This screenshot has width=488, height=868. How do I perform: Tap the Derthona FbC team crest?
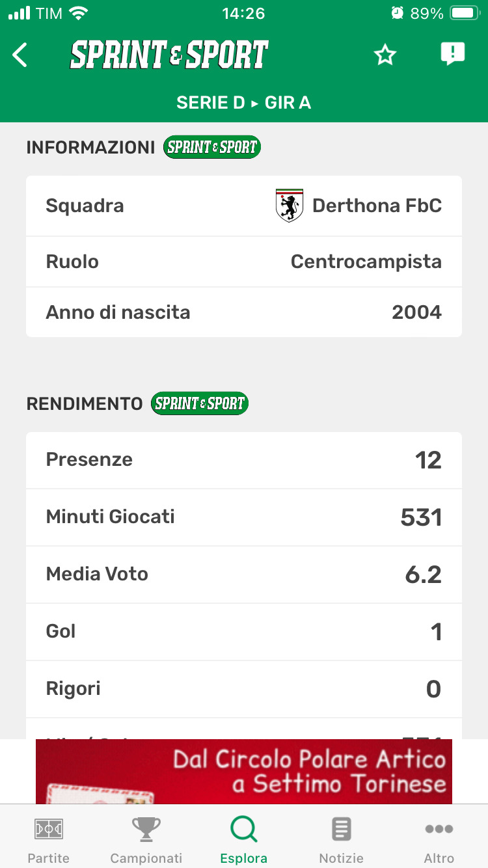tap(290, 206)
